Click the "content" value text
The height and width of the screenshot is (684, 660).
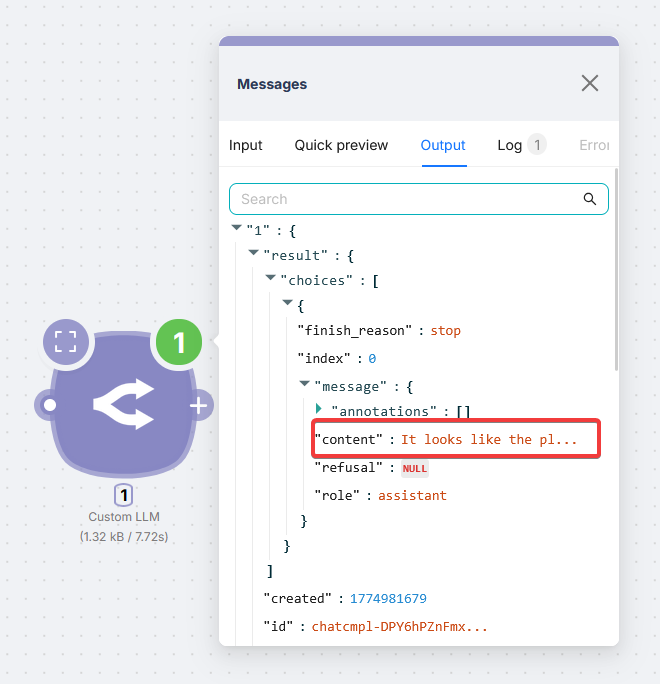pyautogui.click(x=489, y=439)
